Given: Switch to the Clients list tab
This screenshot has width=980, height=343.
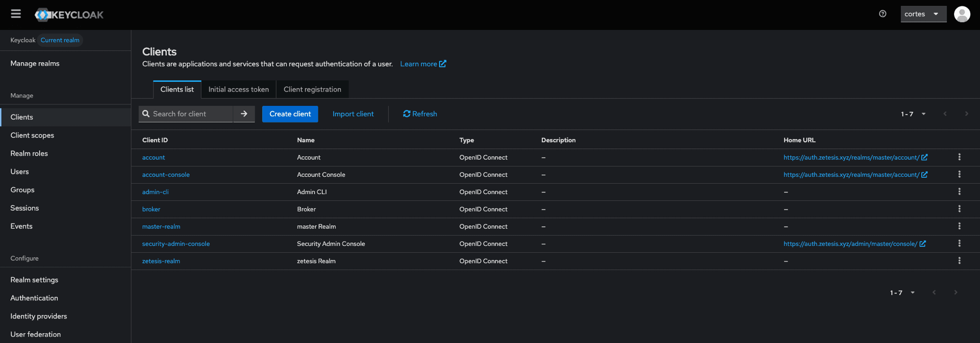Looking at the screenshot, I should coord(177,89).
